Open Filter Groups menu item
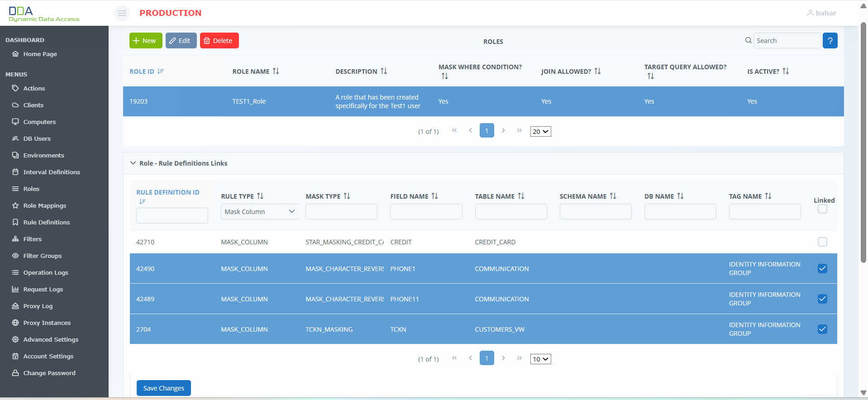Image resolution: width=868 pixels, height=400 pixels. pos(43,256)
